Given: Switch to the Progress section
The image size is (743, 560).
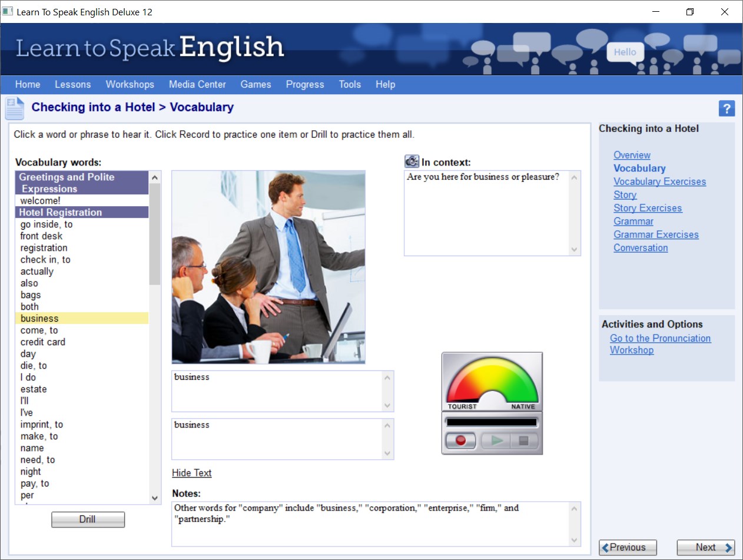Looking at the screenshot, I should click(304, 84).
